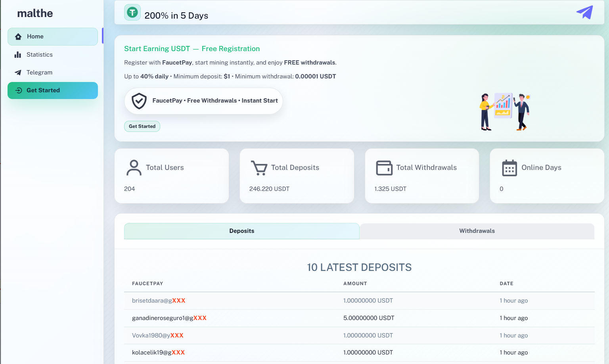Click the Total Users person icon
Image resolution: width=609 pixels, height=364 pixels.
134,168
